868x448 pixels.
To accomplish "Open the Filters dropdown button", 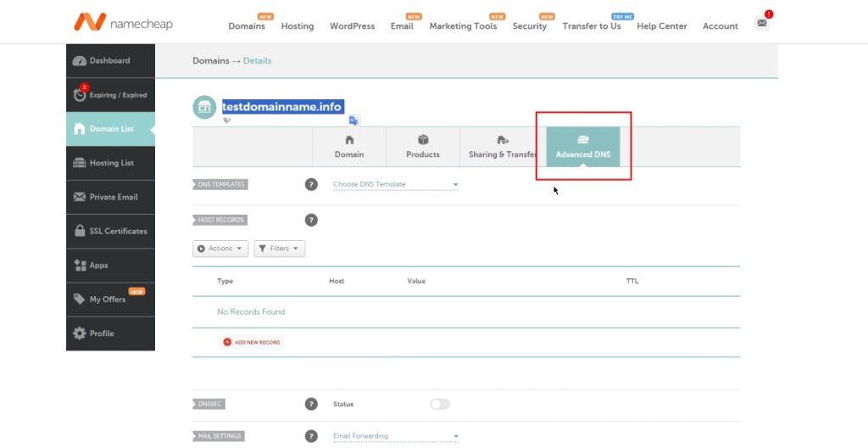I will [279, 249].
